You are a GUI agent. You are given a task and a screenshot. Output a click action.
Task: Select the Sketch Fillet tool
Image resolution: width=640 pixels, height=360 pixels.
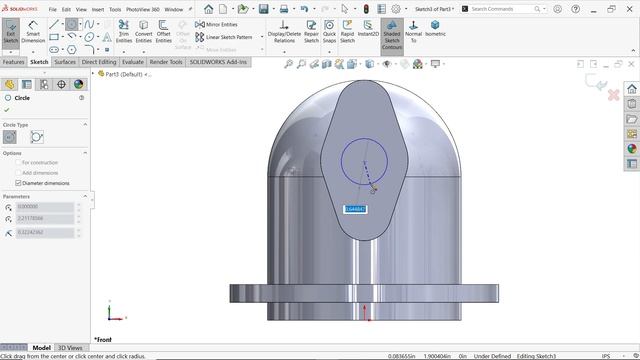[x=89, y=50]
